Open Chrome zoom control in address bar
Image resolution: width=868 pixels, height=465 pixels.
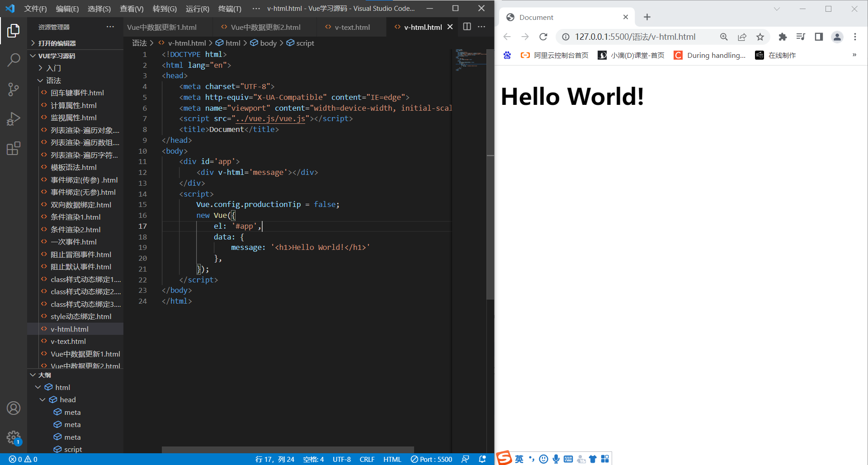pos(724,37)
